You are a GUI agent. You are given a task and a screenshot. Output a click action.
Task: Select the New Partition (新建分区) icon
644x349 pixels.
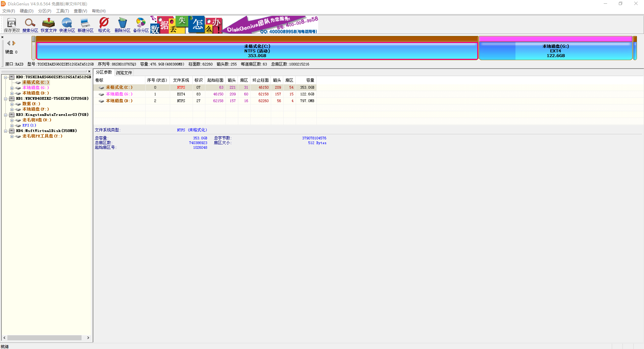tap(86, 25)
